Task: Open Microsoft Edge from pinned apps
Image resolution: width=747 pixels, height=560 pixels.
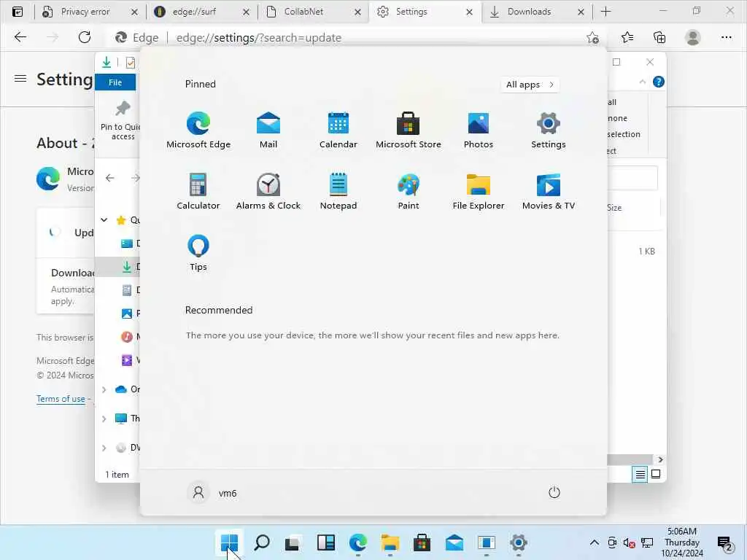Action: tap(198, 130)
